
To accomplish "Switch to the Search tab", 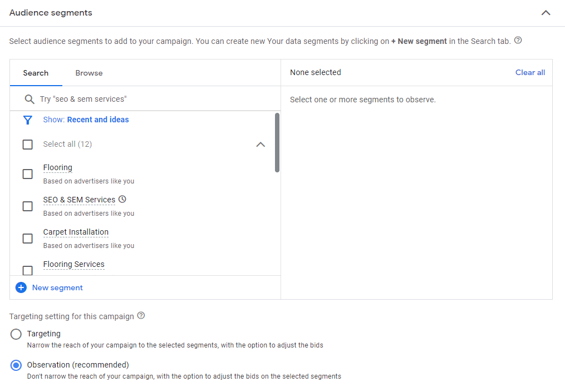I will tap(36, 73).
